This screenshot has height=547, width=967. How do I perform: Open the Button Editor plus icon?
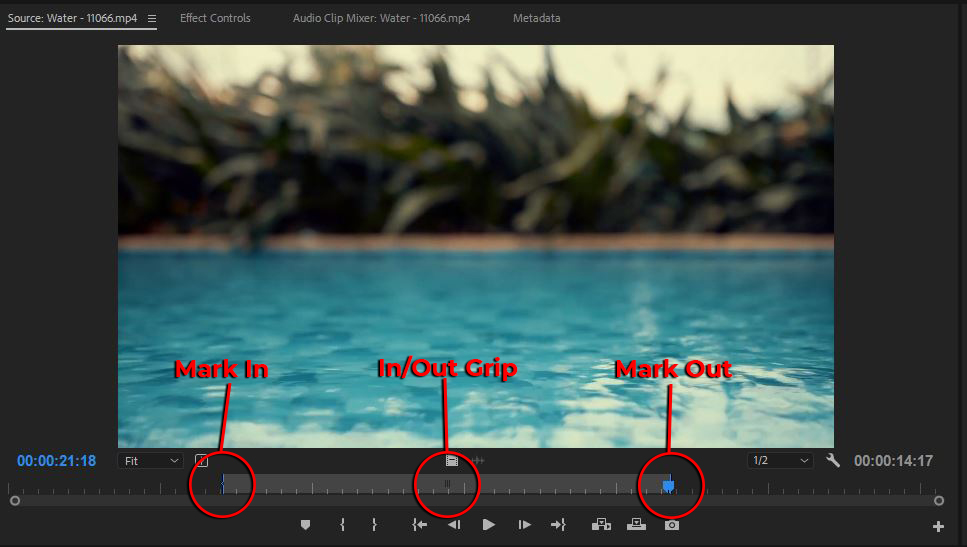tap(938, 527)
